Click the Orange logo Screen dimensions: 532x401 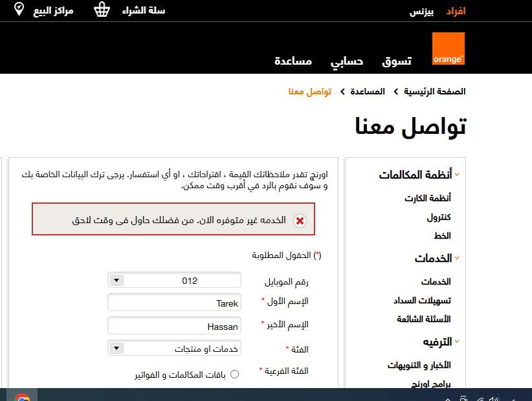449,49
